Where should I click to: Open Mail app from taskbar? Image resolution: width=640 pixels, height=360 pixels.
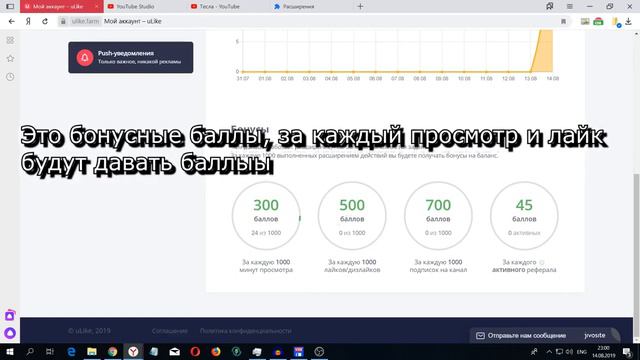click(175, 351)
